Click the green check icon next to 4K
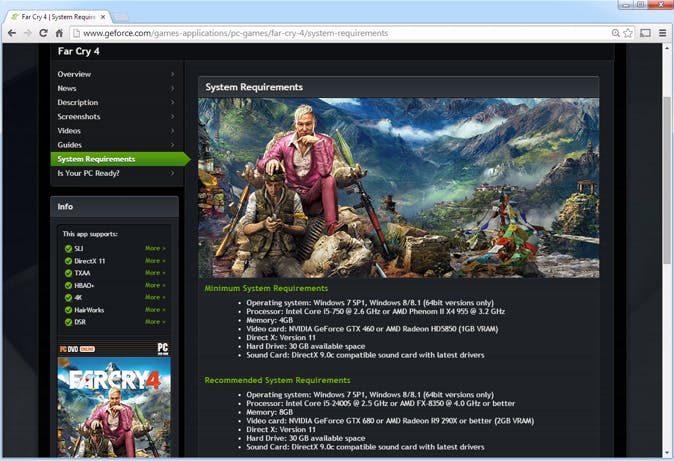The width and height of the screenshot is (674, 461). (x=68, y=298)
